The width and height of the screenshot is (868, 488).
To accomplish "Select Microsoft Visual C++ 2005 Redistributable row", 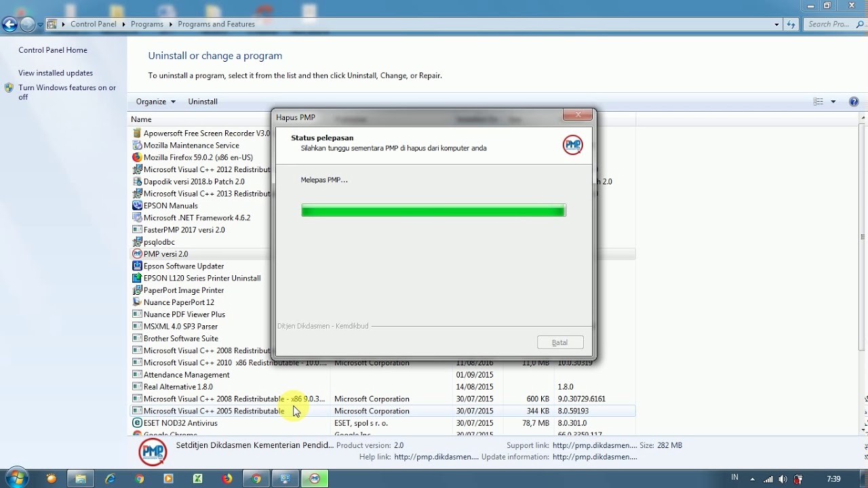I will (x=382, y=411).
